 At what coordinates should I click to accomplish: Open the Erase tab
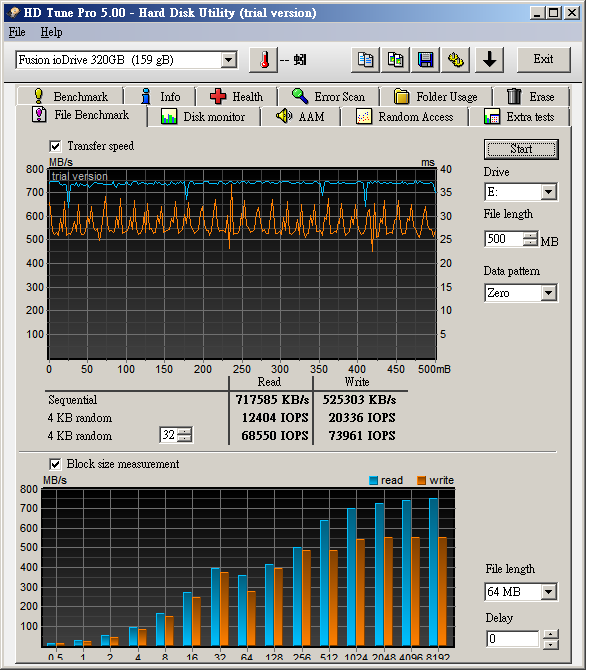[531, 97]
